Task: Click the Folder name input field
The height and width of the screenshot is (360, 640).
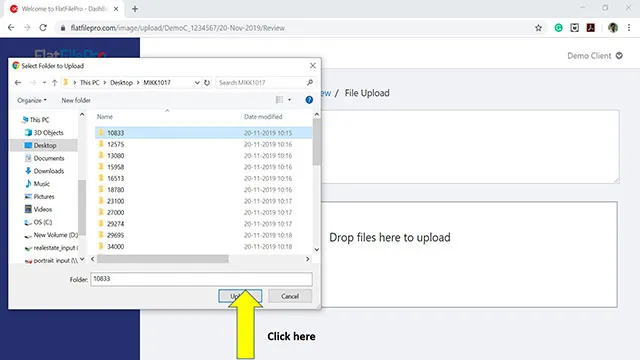Action: pyautogui.click(x=201, y=279)
